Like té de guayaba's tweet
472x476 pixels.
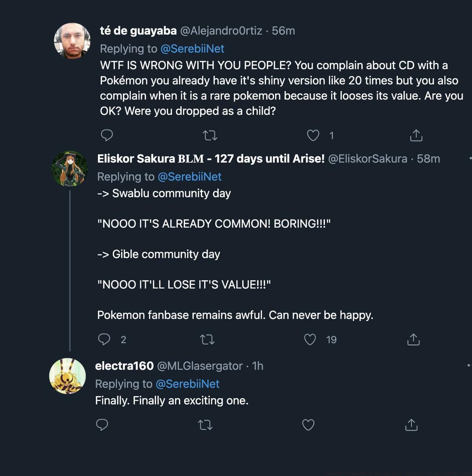point(313,135)
